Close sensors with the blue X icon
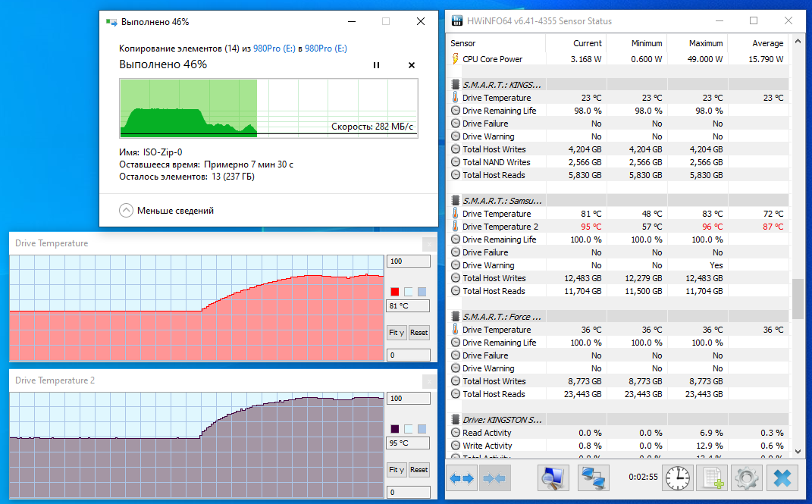This screenshot has width=812, height=504. click(782, 478)
